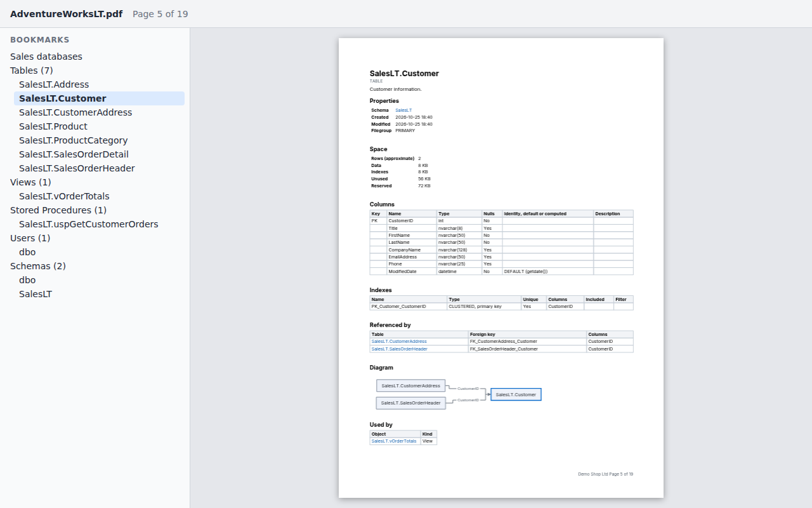Screen dimensions: 812x508
Task: Open the dbo bookmark under Schemas
Action: pyautogui.click(x=27, y=280)
